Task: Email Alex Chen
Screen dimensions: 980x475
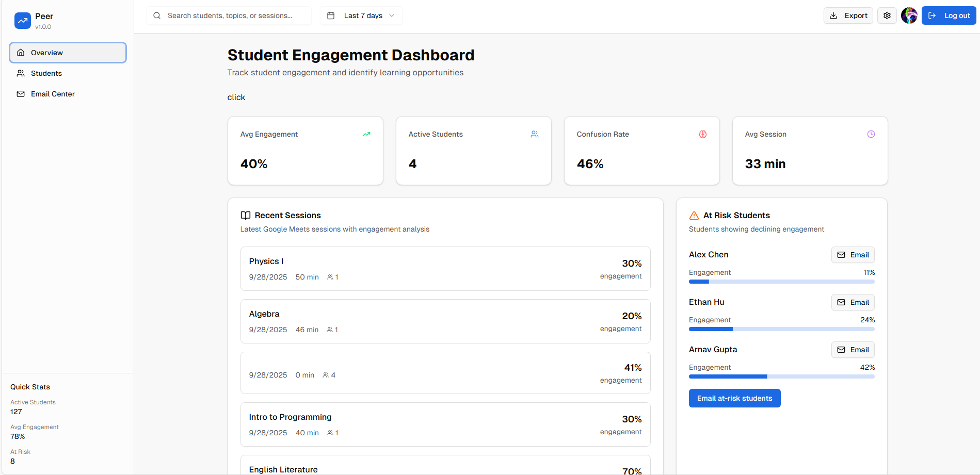Action: tap(853, 255)
